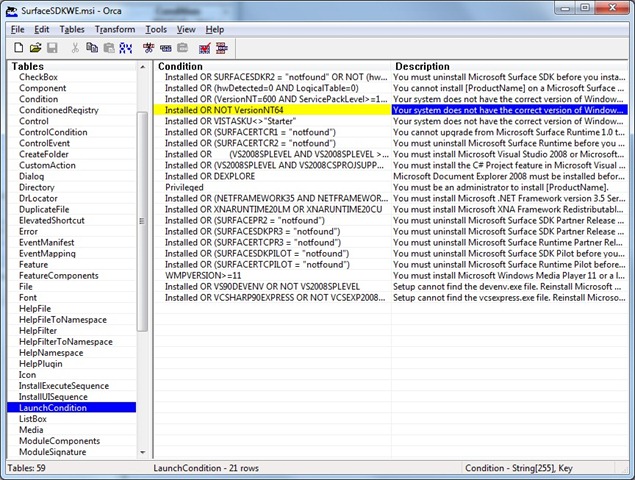Click the Orca application icon in title bar
This screenshot has width=635, height=480.
(11, 11)
